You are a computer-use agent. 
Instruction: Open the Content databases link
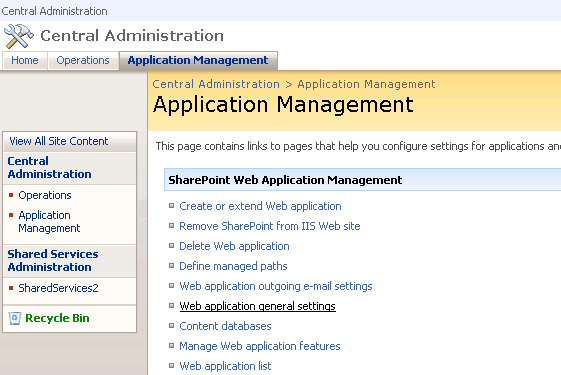(225, 326)
